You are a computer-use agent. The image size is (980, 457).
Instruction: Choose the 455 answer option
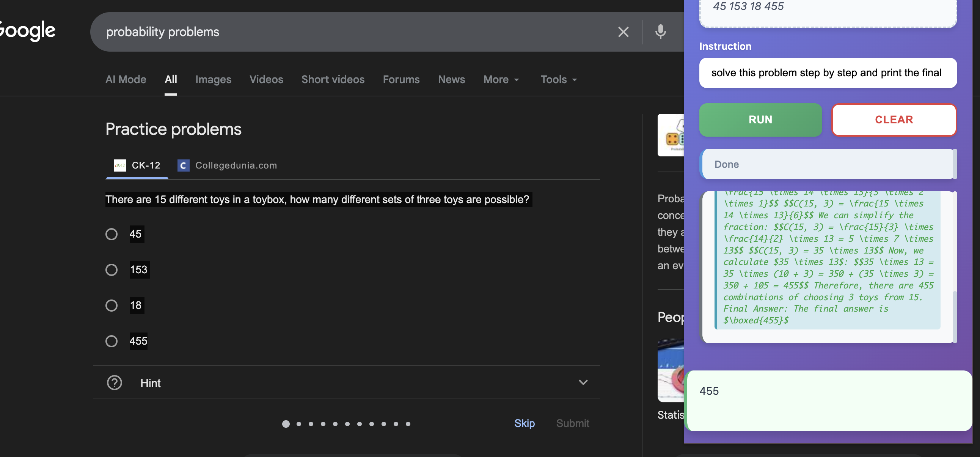click(112, 341)
